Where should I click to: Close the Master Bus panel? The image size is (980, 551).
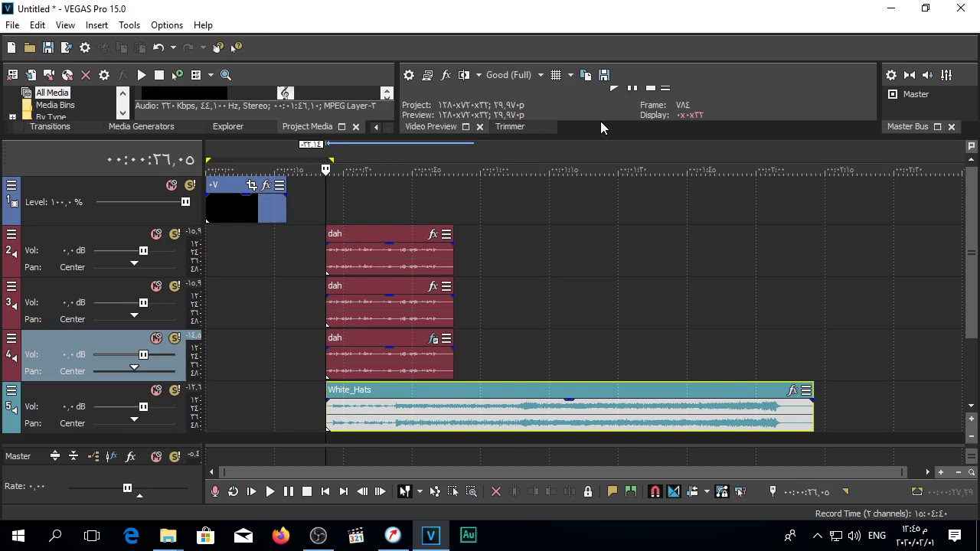coord(952,127)
